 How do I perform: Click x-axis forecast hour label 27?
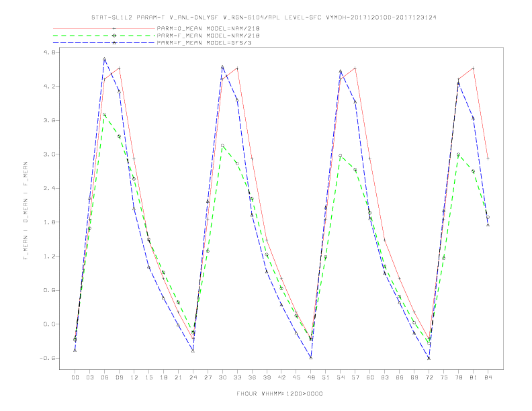tap(208, 377)
